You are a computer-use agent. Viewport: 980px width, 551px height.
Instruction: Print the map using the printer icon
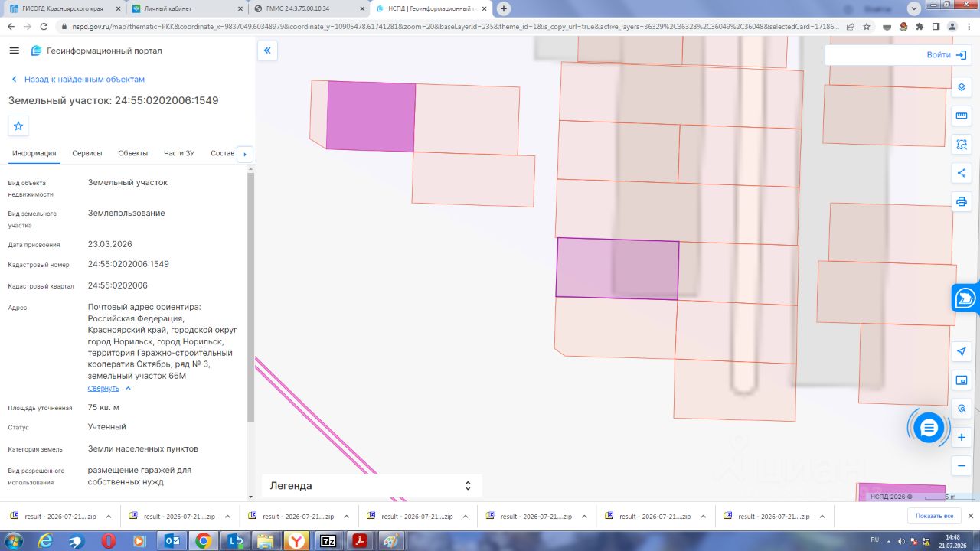pyautogui.click(x=962, y=202)
